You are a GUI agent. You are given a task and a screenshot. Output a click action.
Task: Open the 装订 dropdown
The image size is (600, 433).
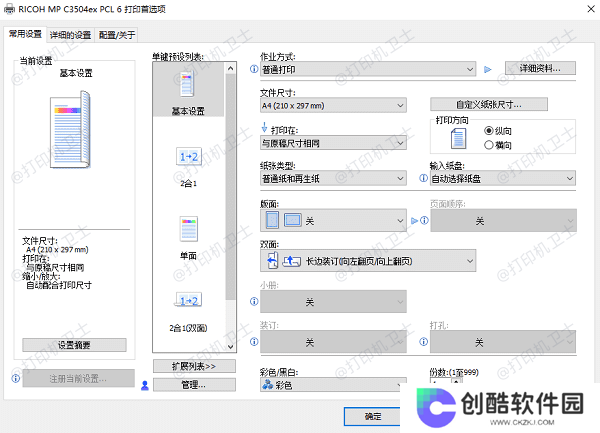(333, 342)
